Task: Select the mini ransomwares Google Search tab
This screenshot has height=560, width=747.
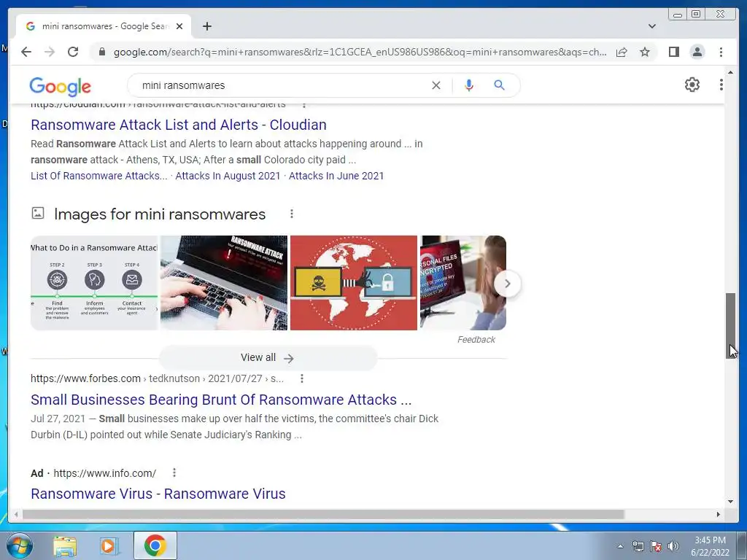Action: [104, 26]
